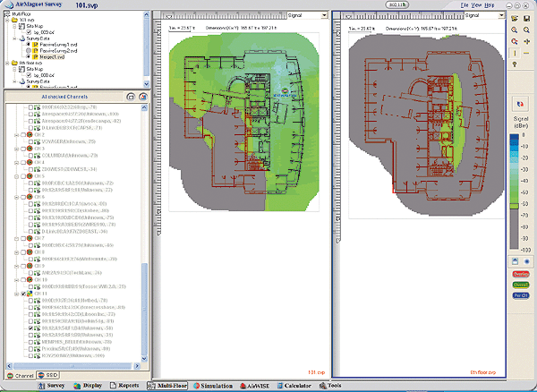Click the MultiFloor root tree icon
Screen dimensions: 537x392
tap(7, 13)
